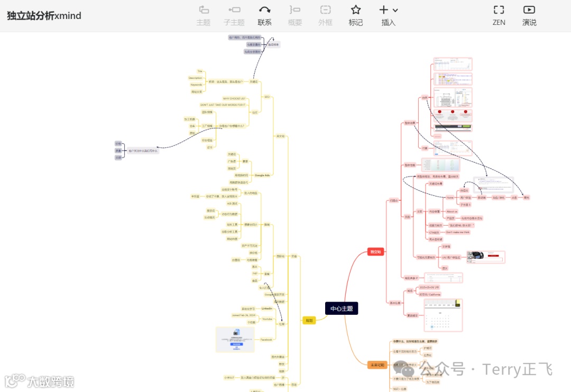Click the 独立站分析xmind file title
The width and height of the screenshot is (571, 392).
coord(44,16)
